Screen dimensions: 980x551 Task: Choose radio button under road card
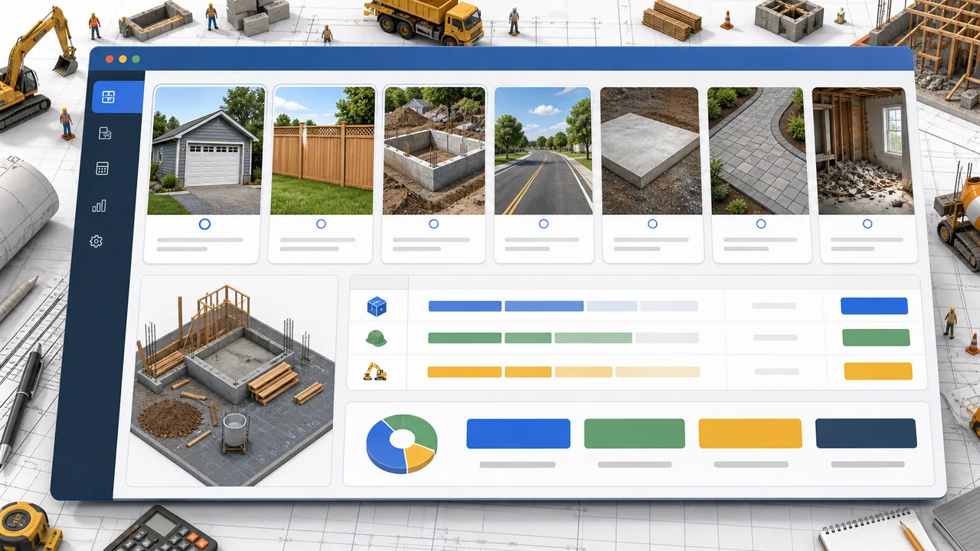click(x=544, y=224)
